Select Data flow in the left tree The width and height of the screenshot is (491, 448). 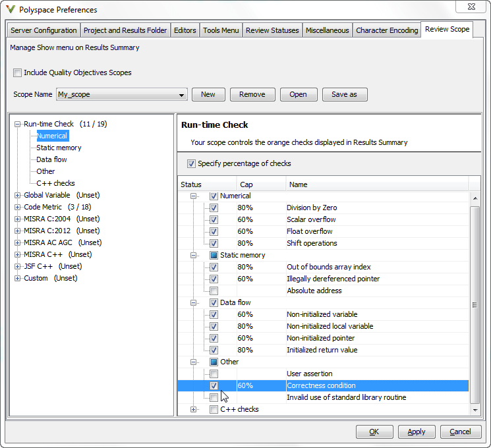[51, 159]
